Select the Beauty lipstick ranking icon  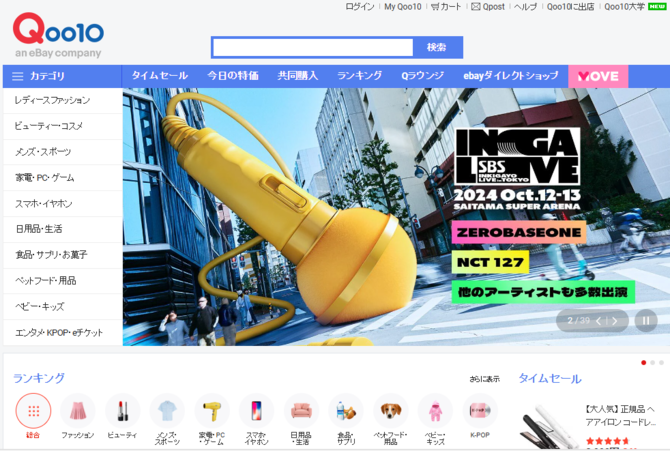point(122,411)
